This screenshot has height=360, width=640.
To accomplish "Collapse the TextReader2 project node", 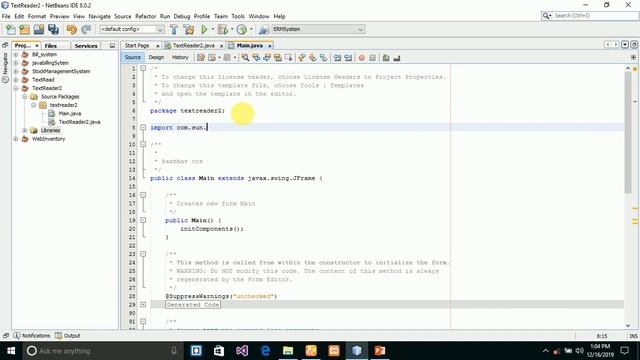I will 16,88.
